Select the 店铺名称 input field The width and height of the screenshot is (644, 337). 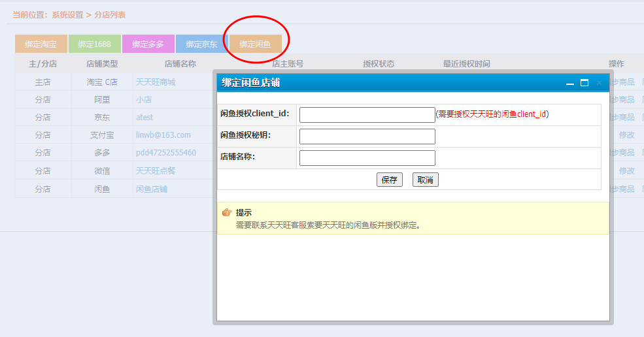coord(367,158)
